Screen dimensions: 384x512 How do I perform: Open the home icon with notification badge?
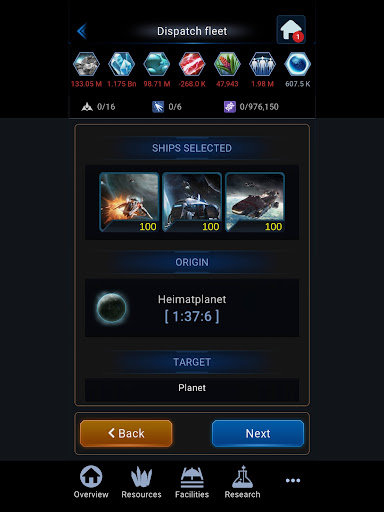pyautogui.click(x=291, y=30)
